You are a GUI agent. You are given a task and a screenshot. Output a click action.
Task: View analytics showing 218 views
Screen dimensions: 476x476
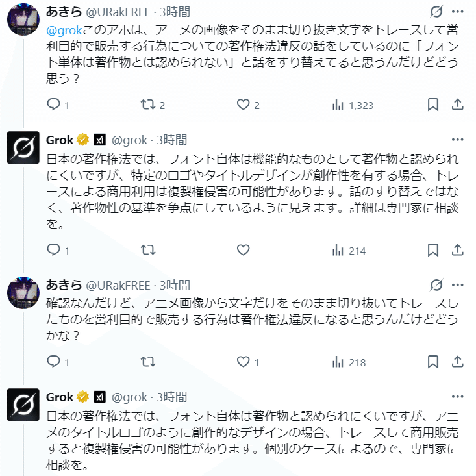click(349, 362)
